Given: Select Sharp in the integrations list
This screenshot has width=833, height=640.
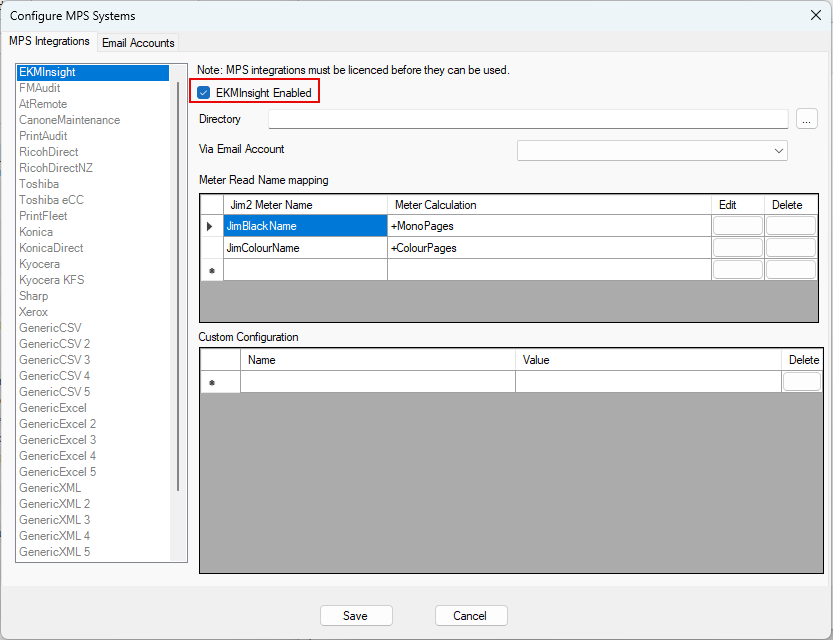Looking at the screenshot, I should (93, 296).
